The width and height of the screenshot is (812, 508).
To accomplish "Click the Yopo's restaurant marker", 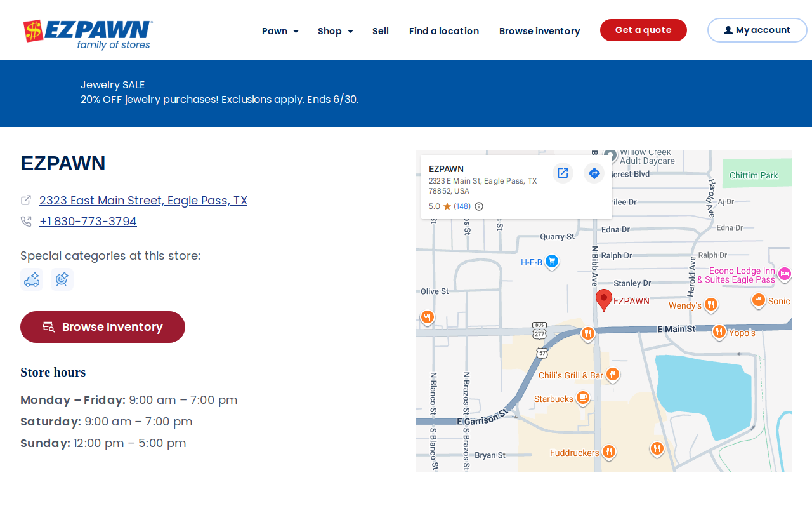I will pos(719,331).
